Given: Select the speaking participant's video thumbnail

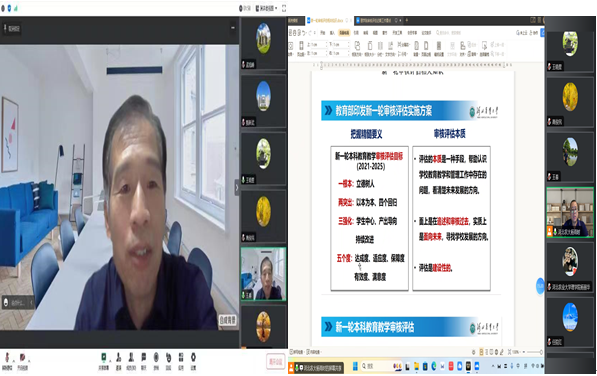Looking at the screenshot, I should tap(570, 213).
